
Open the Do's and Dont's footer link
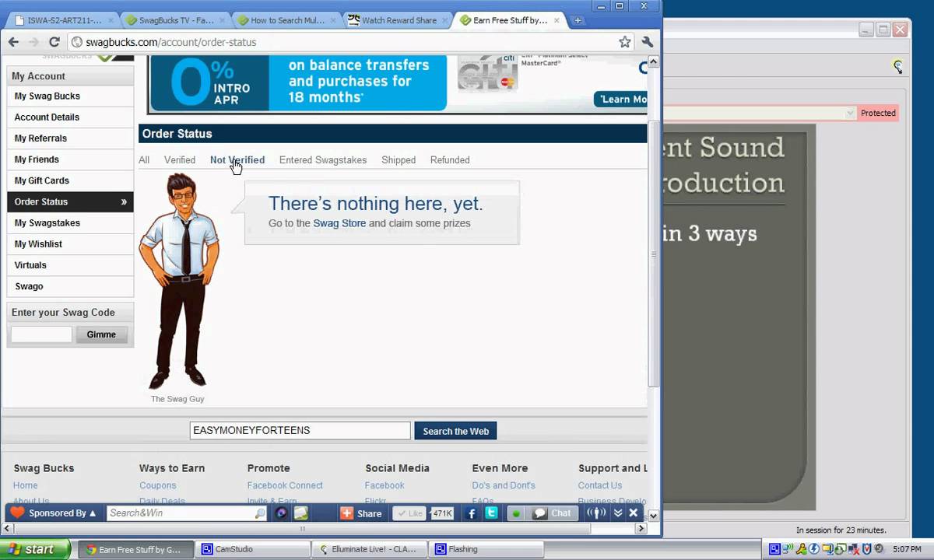click(x=504, y=485)
